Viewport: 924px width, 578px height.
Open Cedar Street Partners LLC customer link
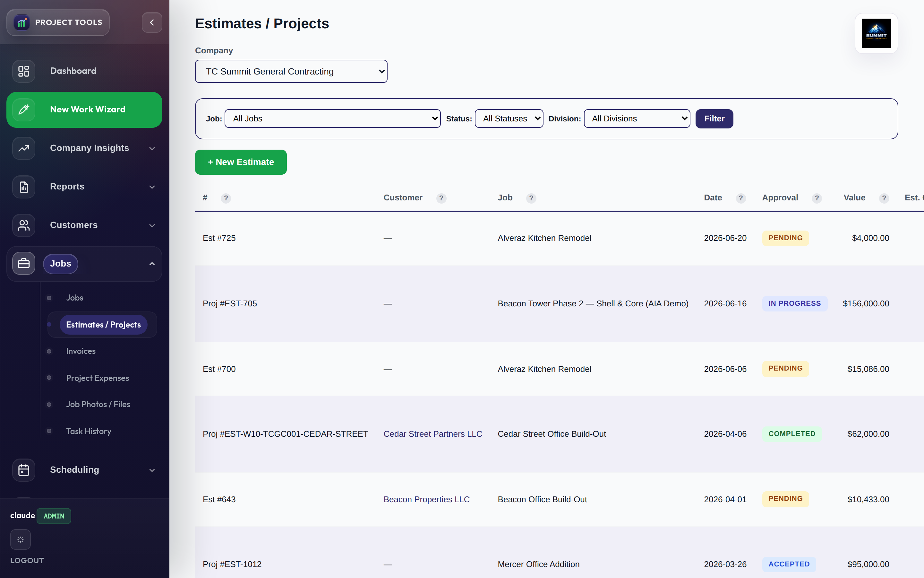pos(432,434)
